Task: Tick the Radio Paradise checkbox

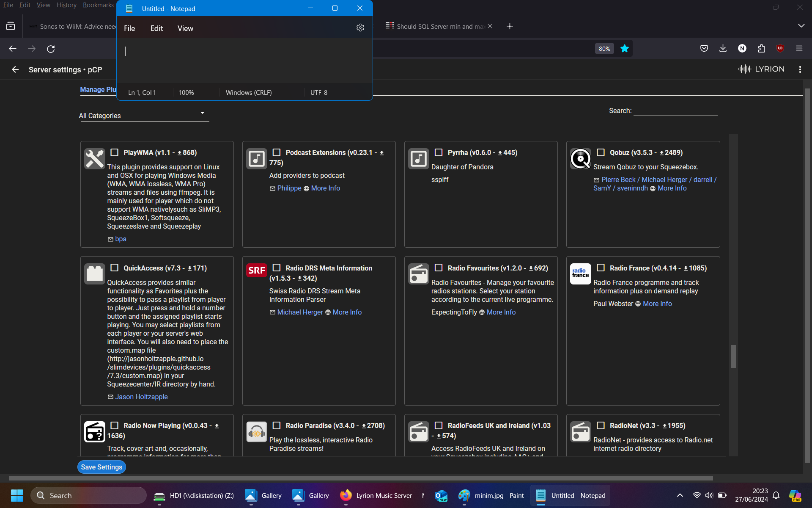Action: click(x=277, y=425)
